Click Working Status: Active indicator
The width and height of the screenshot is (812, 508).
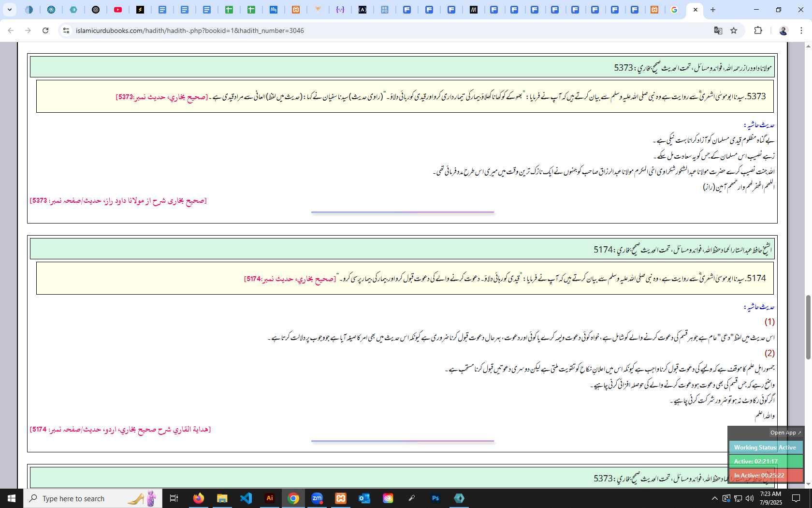tap(765, 448)
